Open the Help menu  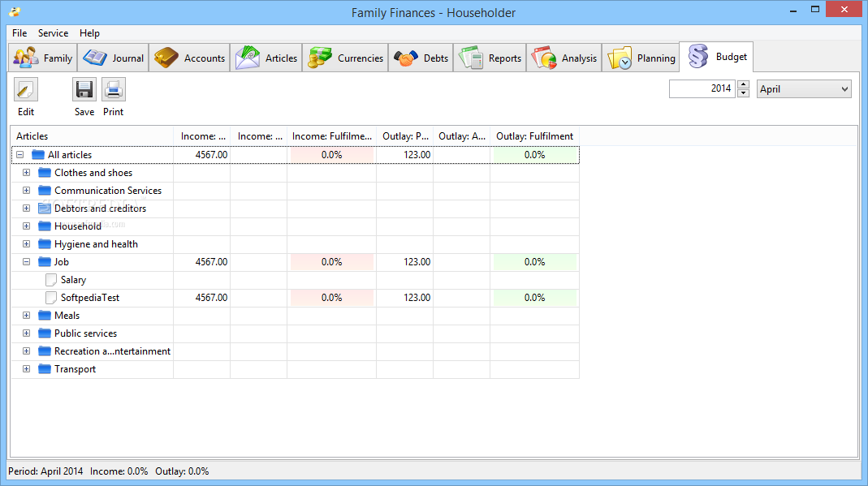89,33
